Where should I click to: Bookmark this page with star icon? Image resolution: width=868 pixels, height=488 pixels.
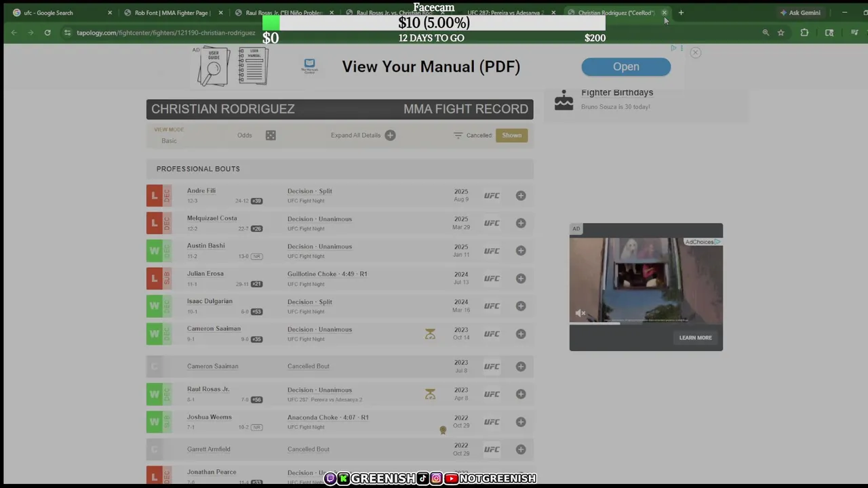[x=781, y=33]
